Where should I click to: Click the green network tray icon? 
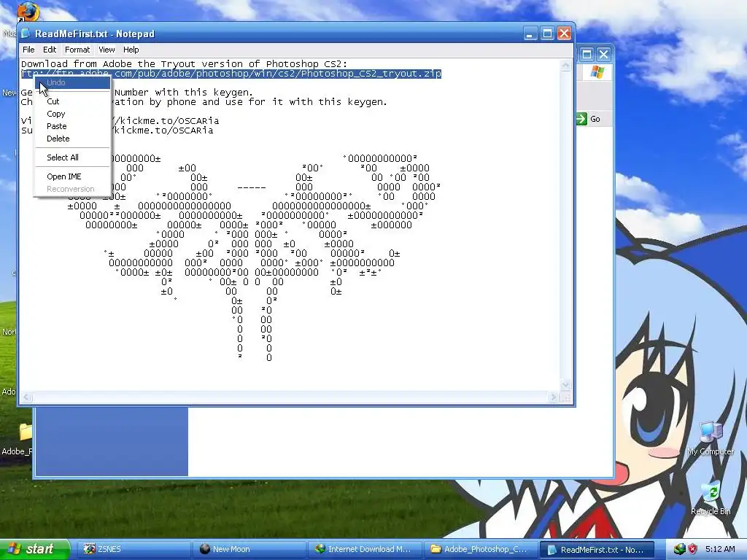[x=680, y=549]
